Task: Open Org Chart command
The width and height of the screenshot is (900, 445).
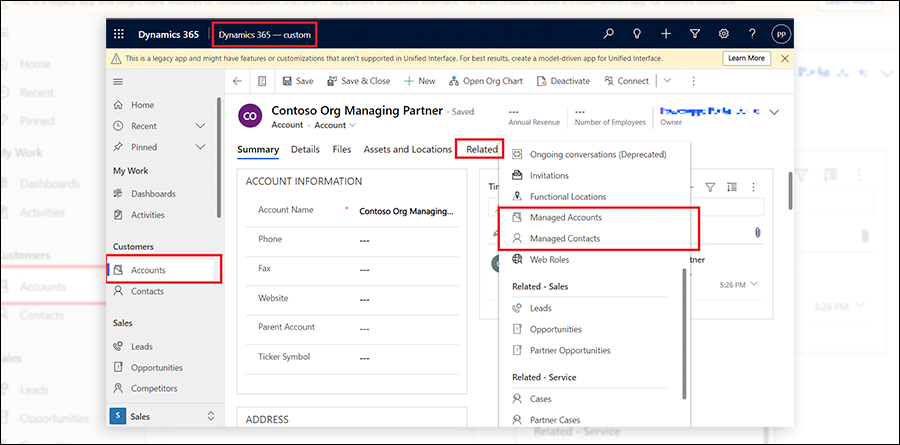Action: [486, 81]
